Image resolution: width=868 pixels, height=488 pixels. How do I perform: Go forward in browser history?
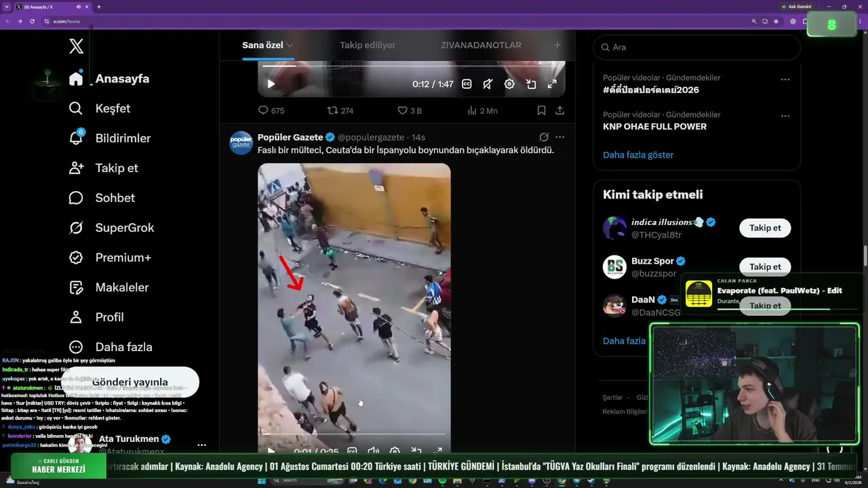(20, 22)
